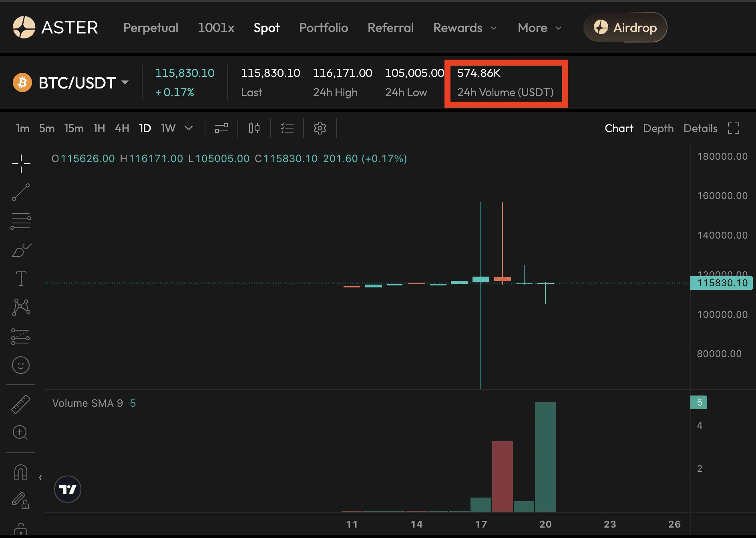Use the measure ruler tool
Image resolution: width=756 pixels, height=538 pixels.
[x=21, y=403]
